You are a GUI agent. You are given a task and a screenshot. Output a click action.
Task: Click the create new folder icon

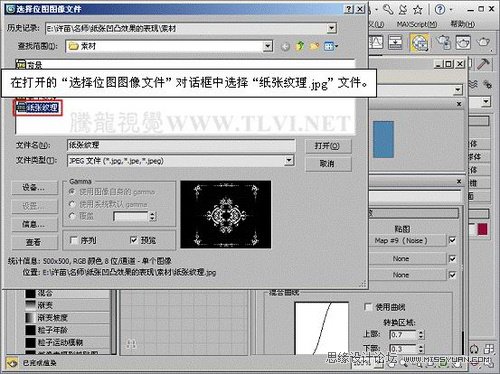tap(314, 46)
